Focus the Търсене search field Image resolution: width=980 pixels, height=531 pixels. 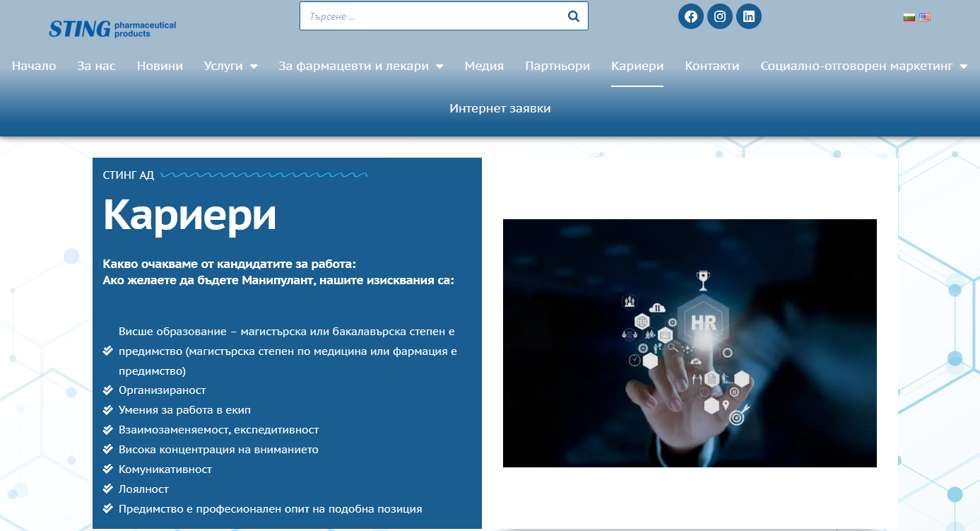(431, 16)
